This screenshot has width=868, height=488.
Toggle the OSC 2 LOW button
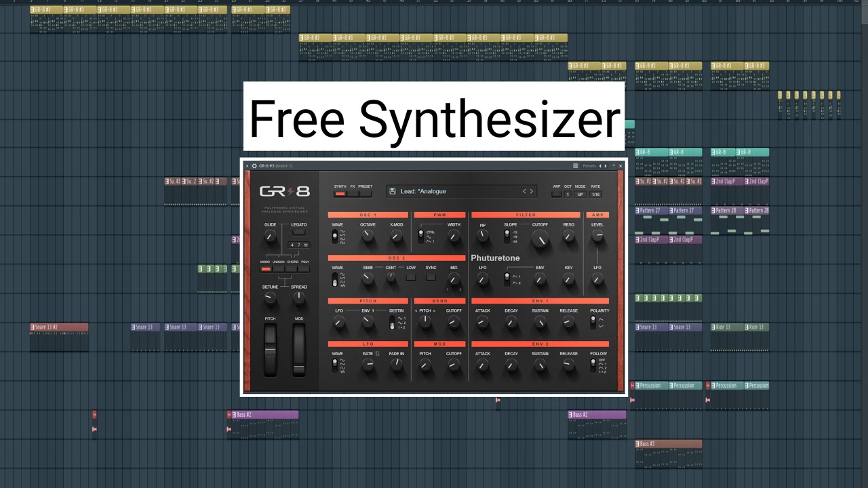point(411,277)
